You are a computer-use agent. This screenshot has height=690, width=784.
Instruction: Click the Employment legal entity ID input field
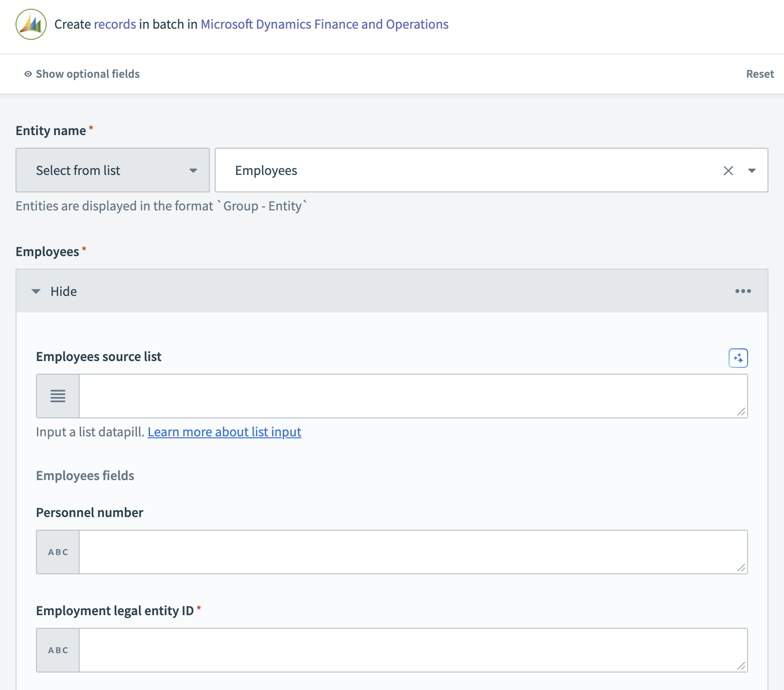click(413, 650)
